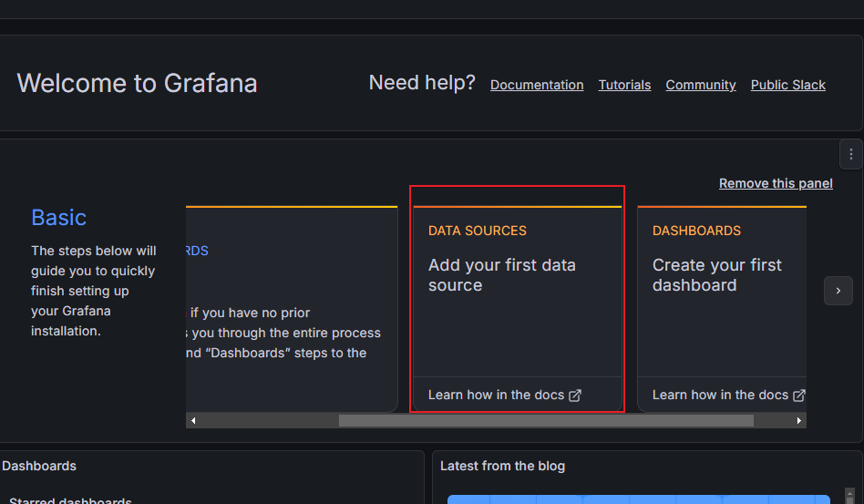This screenshot has width=864, height=504.
Task: Click the blue blog image thumbnail
Action: tap(639, 499)
